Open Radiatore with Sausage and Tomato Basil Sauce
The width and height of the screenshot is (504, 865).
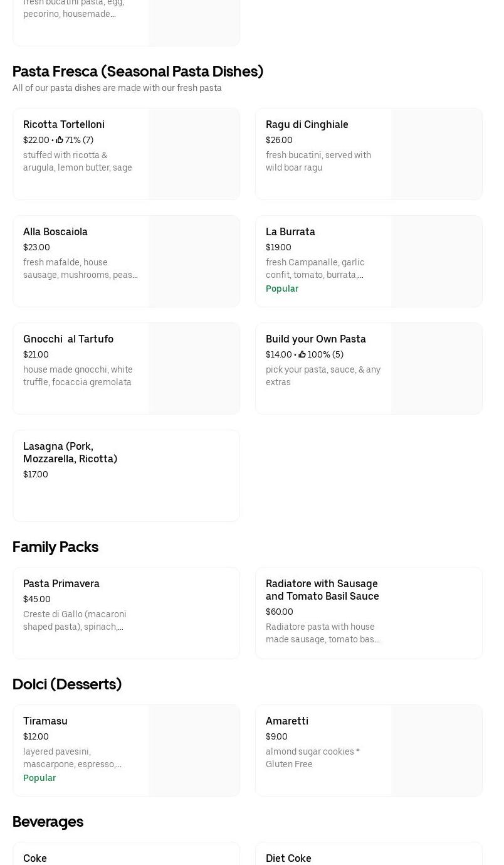[x=322, y=590]
